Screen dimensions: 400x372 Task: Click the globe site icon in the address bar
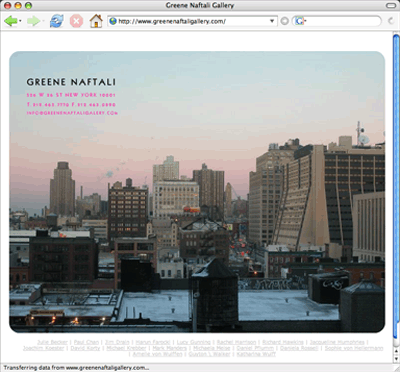(x=113, y=21)
